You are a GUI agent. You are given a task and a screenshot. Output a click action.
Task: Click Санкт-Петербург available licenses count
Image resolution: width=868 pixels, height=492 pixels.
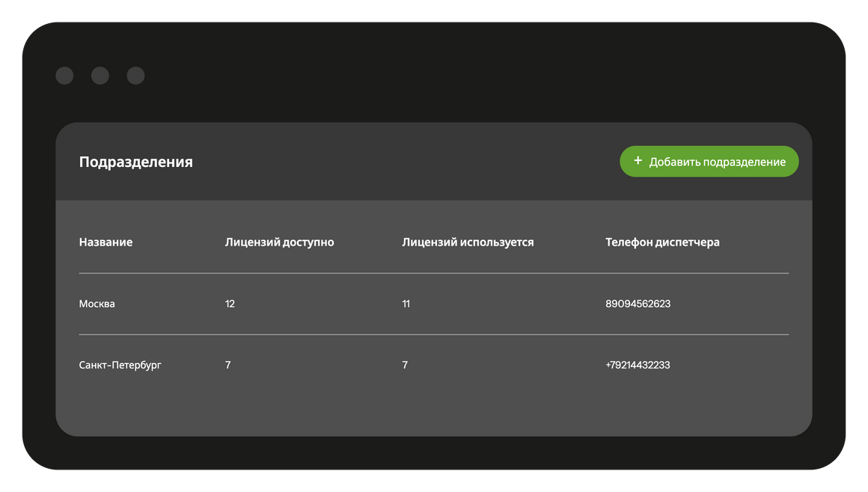point(227,365)
